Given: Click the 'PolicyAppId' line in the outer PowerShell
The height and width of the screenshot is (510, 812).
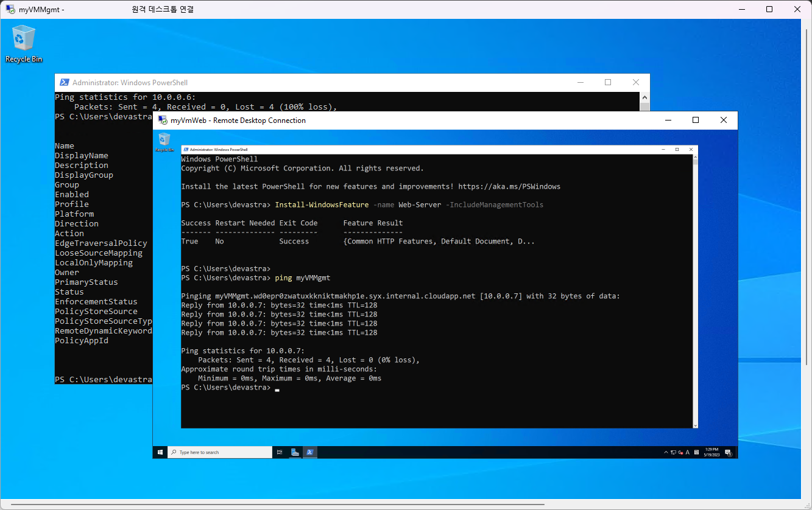Looking at the screenshot, I should click(82, 340).
